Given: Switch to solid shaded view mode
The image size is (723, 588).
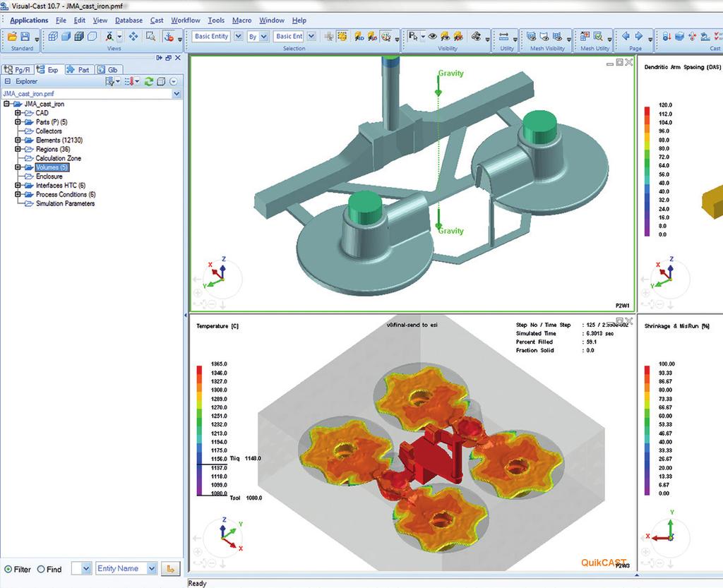Looking at the screenshot, I should 66,37.
